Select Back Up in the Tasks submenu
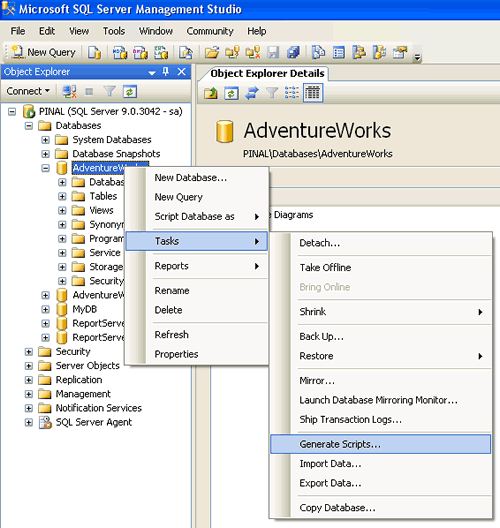The height and width of the screenshot is (528, 500). pyautogui.click(x=322, y=336)
